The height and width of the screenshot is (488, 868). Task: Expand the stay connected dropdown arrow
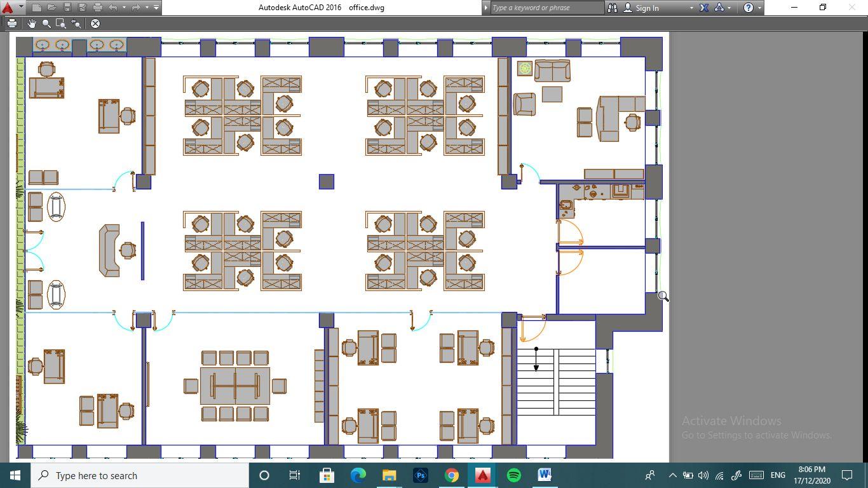(x=729, y=8)
